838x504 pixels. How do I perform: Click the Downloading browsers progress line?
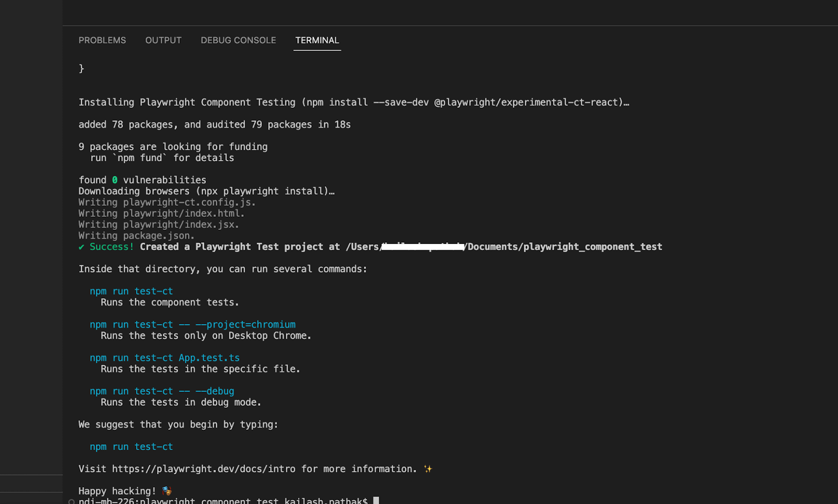206,191
